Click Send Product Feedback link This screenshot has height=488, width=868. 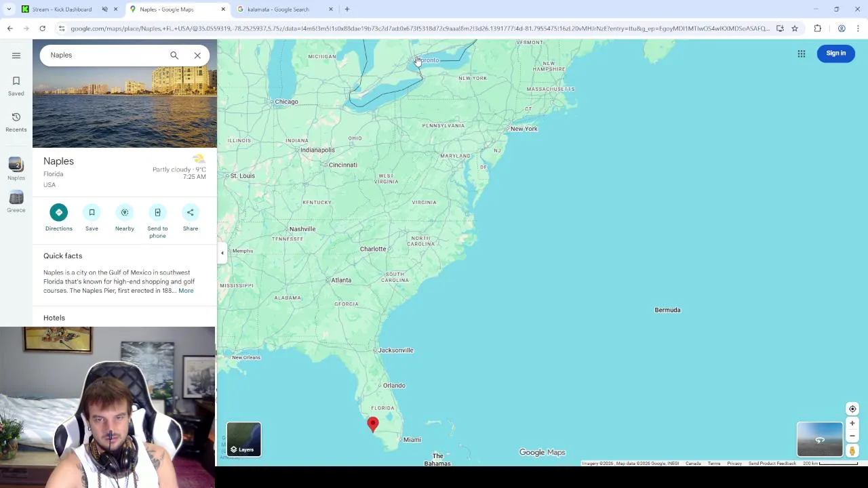772,464
